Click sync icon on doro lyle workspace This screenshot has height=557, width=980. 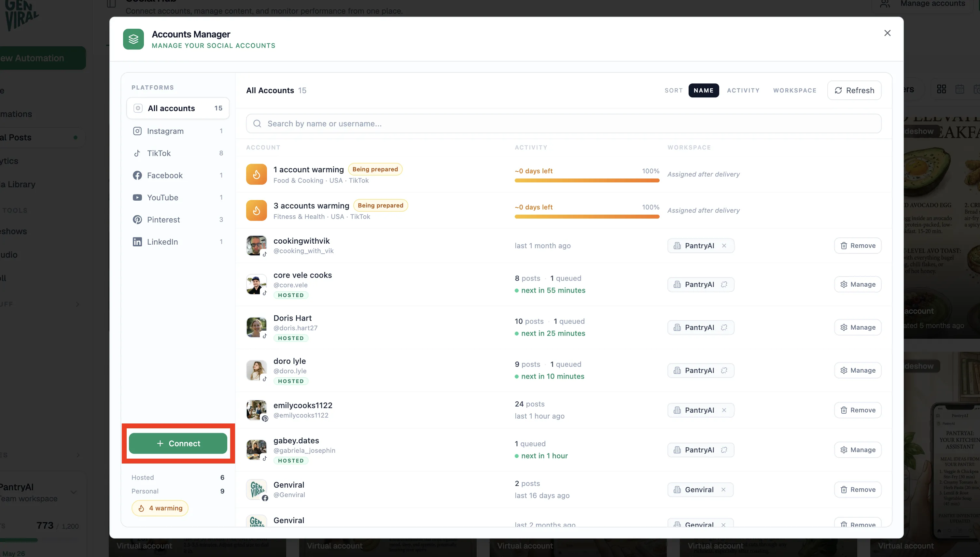click(724, 371)
